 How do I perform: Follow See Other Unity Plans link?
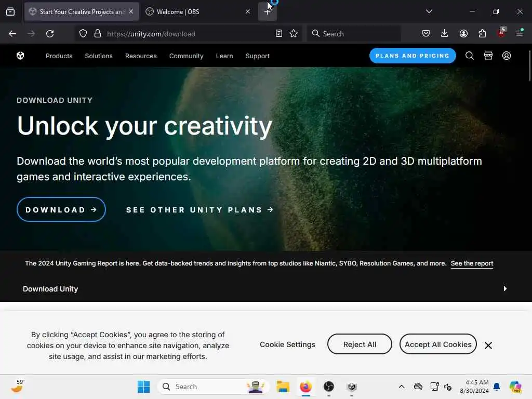coord(200,210)
